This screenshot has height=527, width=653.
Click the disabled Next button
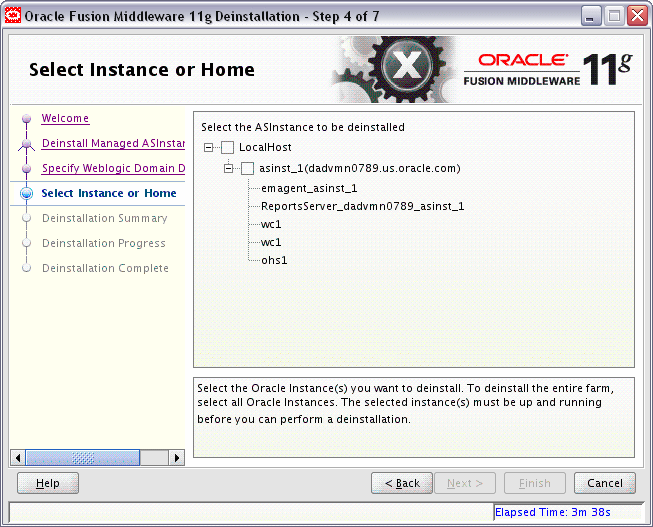[x=465, y=483]
